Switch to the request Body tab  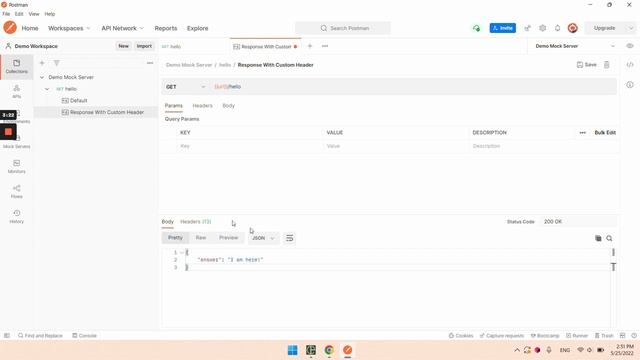tap(229, 106)
